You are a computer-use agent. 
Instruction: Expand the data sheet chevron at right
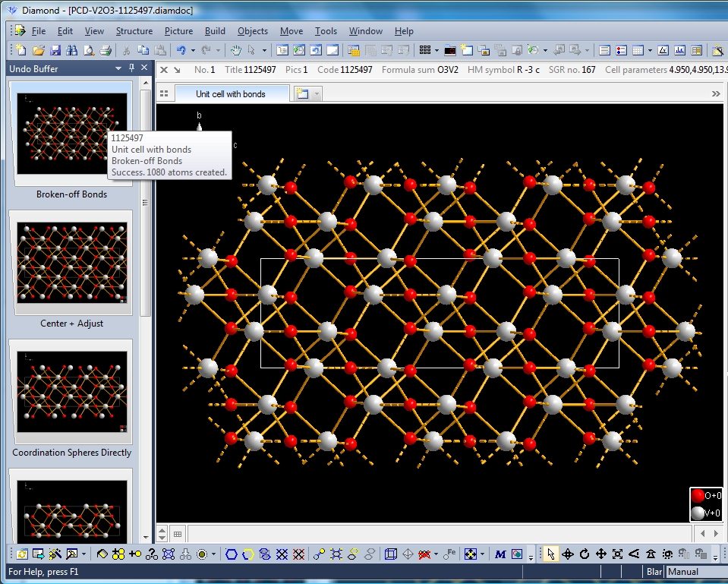(715, 94)
